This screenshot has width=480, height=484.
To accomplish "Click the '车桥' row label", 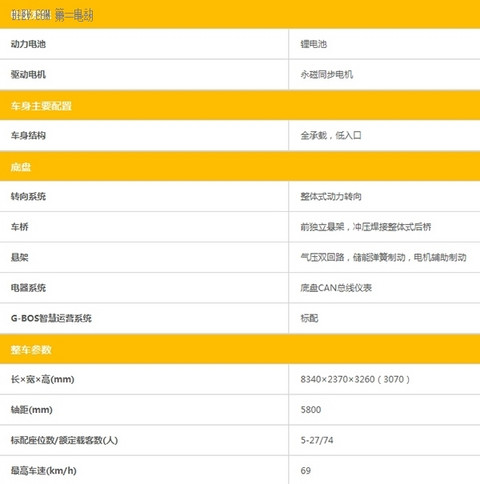I will click(x=19, y=227).
